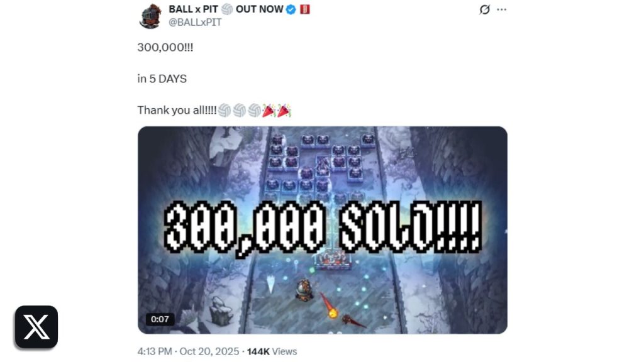
Task: Click the blue verified checkmark badge
Action: click(291, 9)
